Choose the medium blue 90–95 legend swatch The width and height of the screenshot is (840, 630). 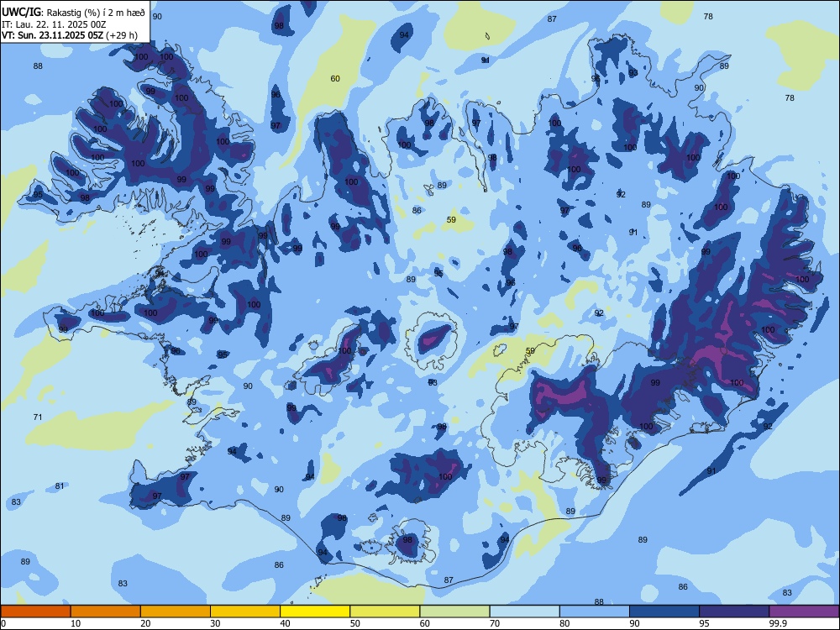click(x=664, y=612)
